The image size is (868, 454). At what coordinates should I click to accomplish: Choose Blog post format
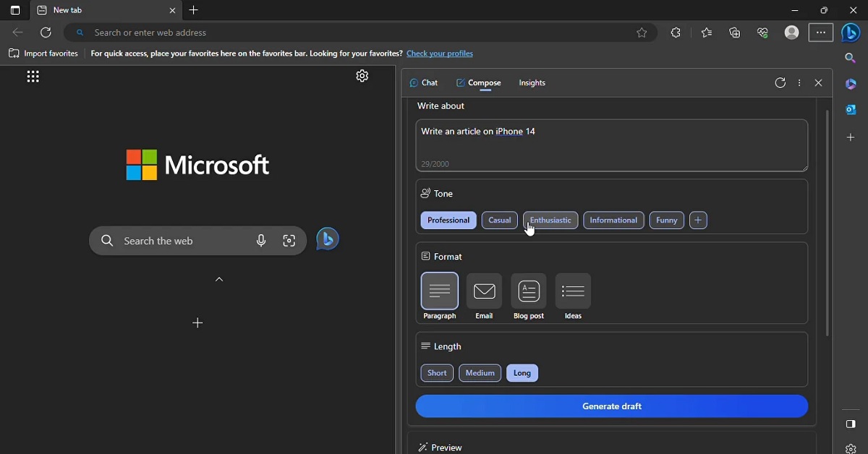[x=529, y=296]
